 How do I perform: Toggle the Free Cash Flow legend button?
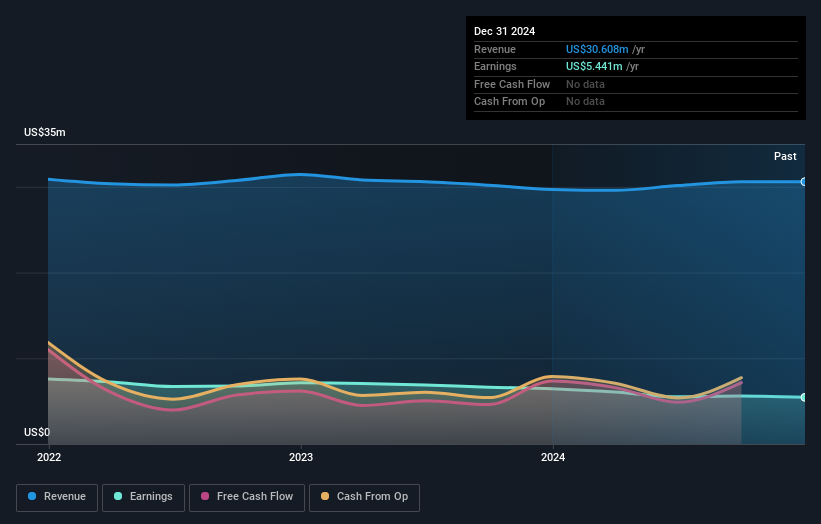pos(247,497)
